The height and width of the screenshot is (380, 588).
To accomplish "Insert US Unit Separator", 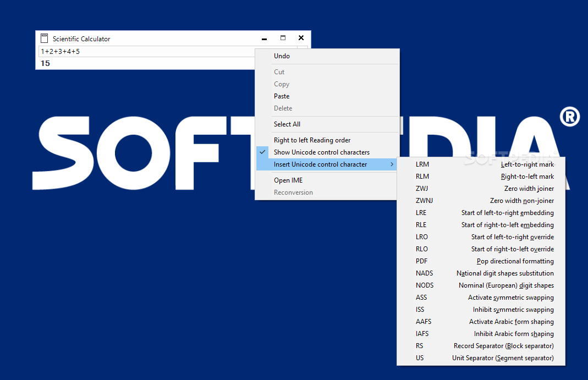I will [481, 358].
